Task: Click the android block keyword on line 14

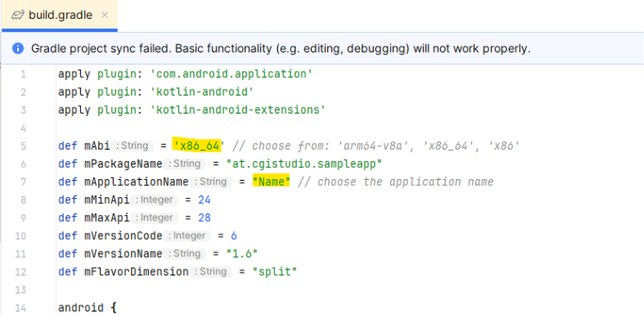Action: click(x=81, y=308)
